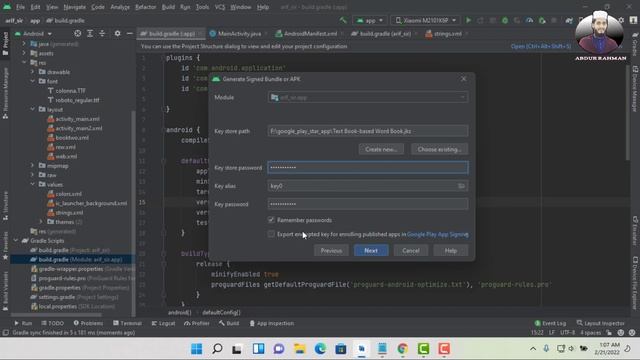Open Windows taskbar Search
The width and height of the screenshot is (640, 360).
(x=217, y=349)
